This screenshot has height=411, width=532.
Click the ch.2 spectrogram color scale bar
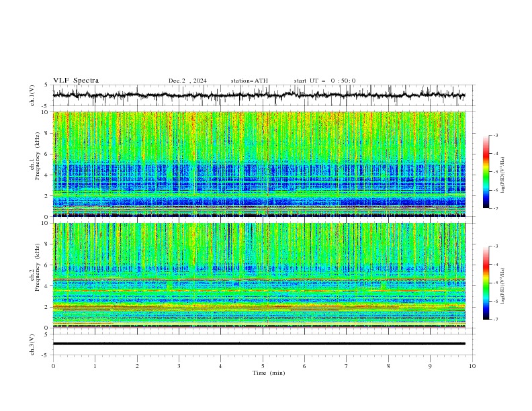486,283
